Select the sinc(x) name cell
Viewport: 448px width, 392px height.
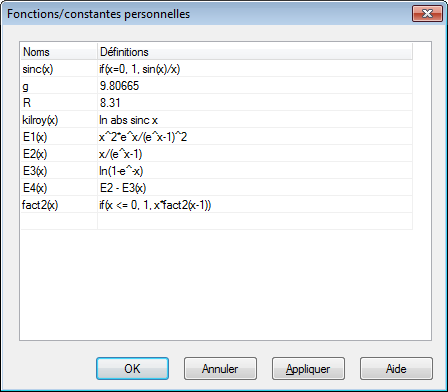59,69
